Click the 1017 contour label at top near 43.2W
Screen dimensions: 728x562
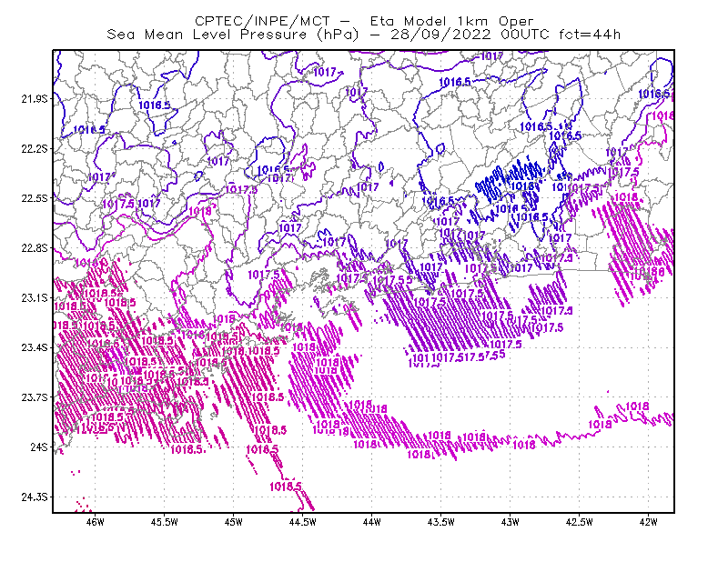tap(491, 56)
